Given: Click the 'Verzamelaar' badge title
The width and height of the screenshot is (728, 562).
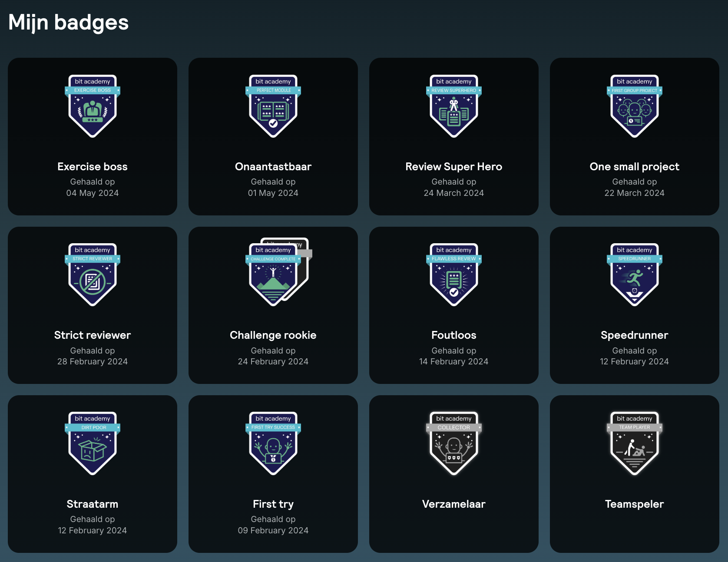Looking at the screenshot, I should pos(453,504).
